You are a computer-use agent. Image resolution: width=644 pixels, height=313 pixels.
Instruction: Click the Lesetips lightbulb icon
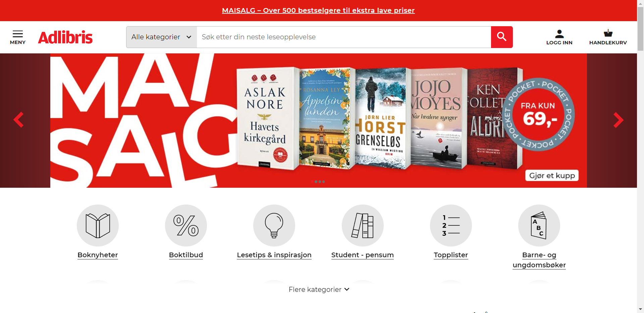(274, 225)
